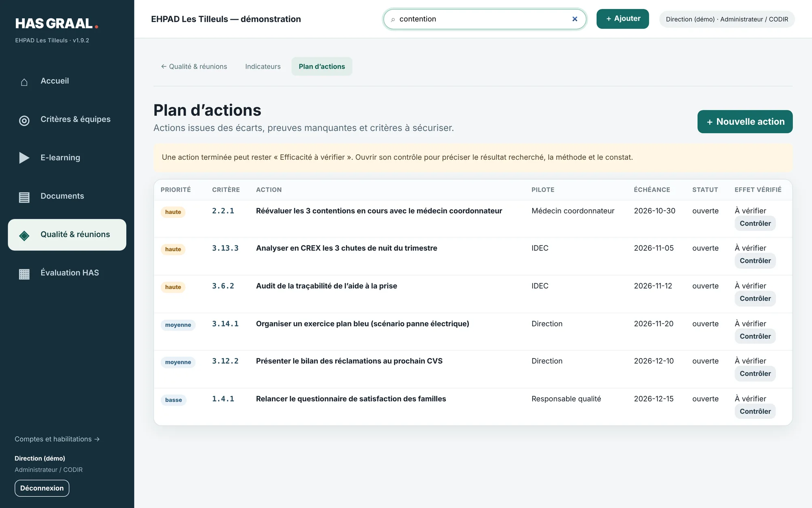Viewport: 812px width, 508px height.
Task: Click 'Relancer le questionnaire de satisfaction des familles'
Action: pyautogui.click(x=351, y=399)
